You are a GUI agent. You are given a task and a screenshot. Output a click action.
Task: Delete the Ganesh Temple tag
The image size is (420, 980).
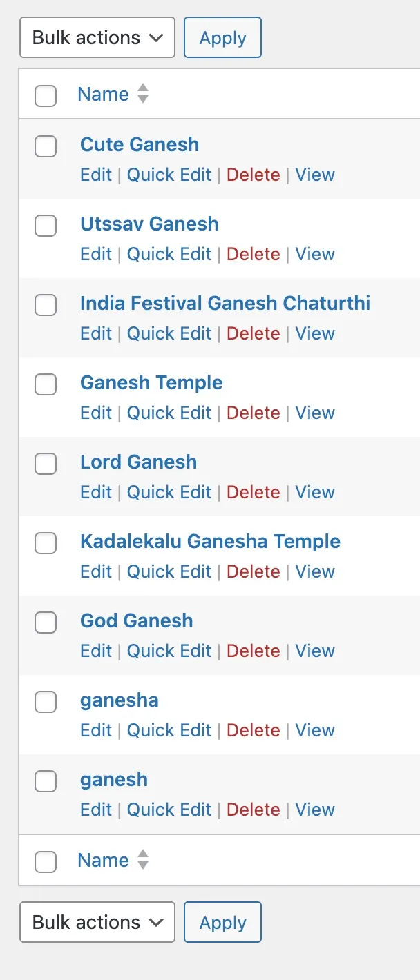click(253, 413)
